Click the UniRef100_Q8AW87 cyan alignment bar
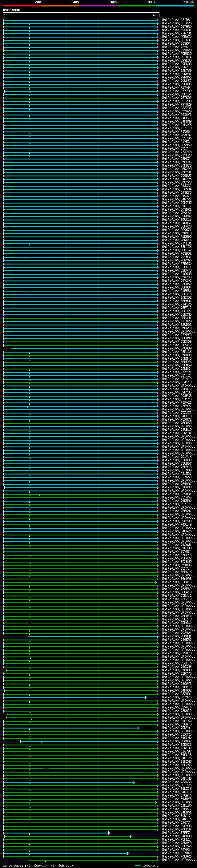The width and height of the screenshot is (197, 868). pos(87,741)
